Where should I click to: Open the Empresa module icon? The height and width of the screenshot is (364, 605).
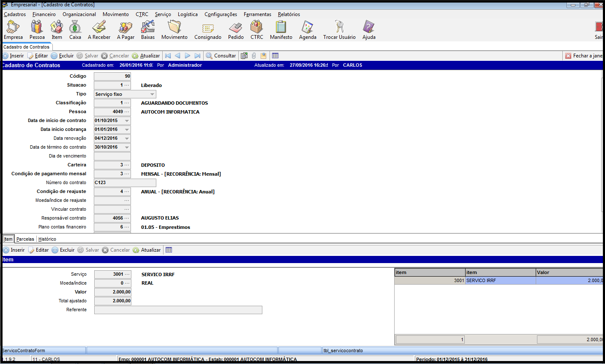point(13,27)
